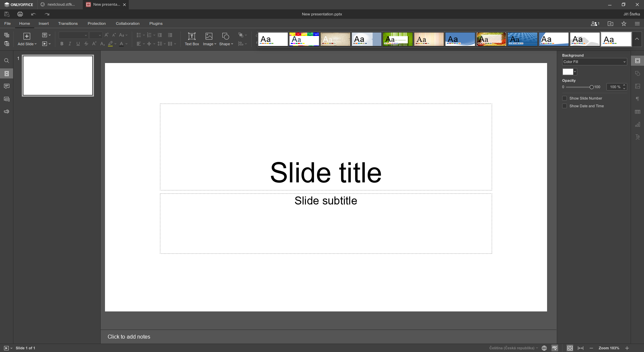Apply strikethrough to text

(86, 44)
